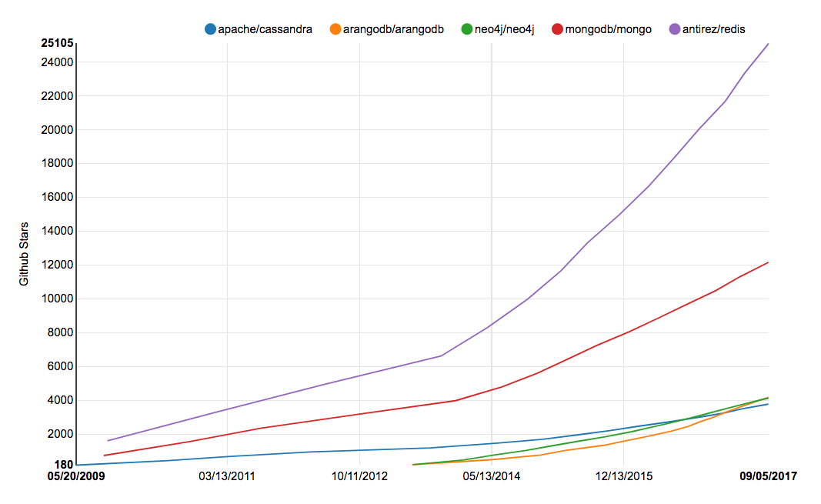
Task: Click the blue apache/cassandra legend dot
Action: point(210,29)
